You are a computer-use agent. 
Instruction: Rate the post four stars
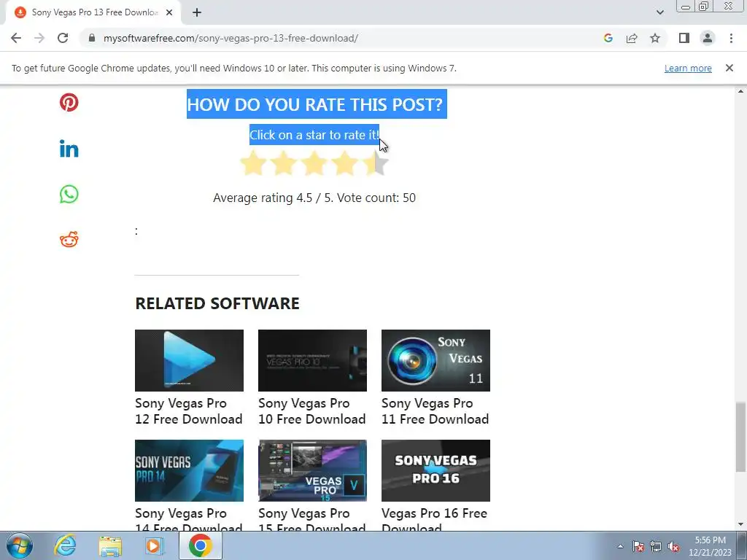(x=344, y=163)
